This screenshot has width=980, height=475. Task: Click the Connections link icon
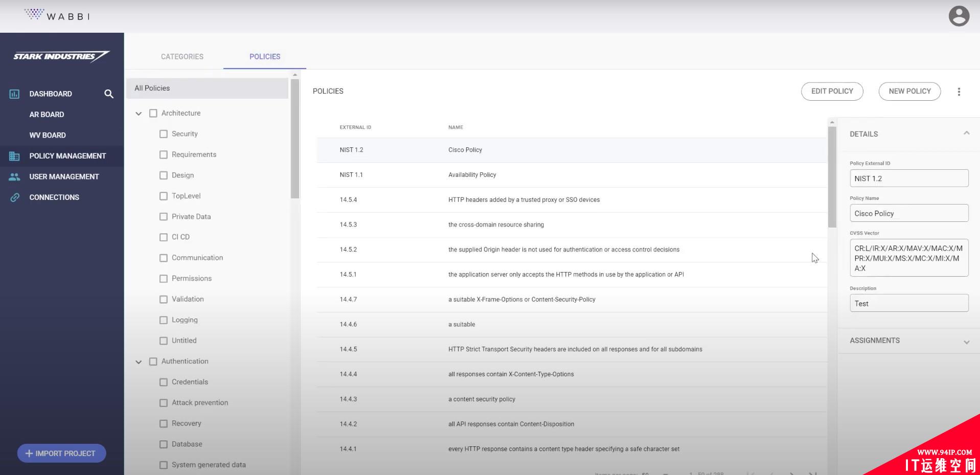[x=15, y=197]
